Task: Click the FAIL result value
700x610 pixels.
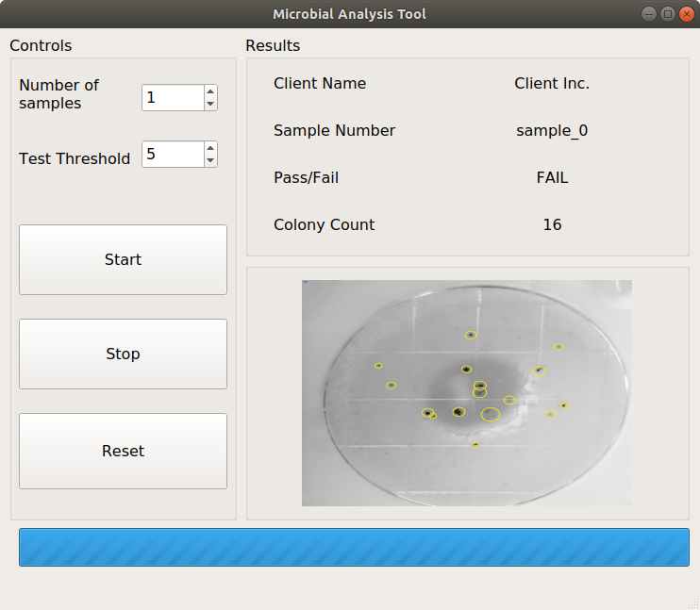Action: pyautogui.click(x=552, y=177)
